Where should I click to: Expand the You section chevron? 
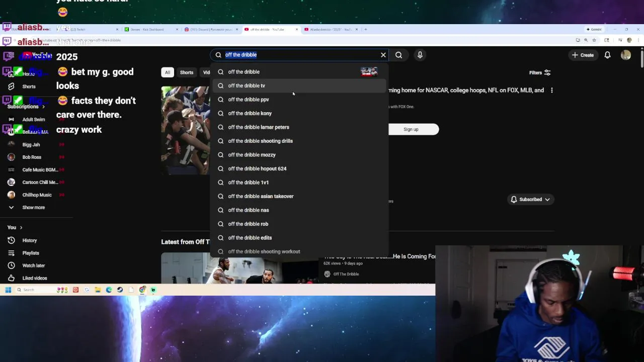21,228
